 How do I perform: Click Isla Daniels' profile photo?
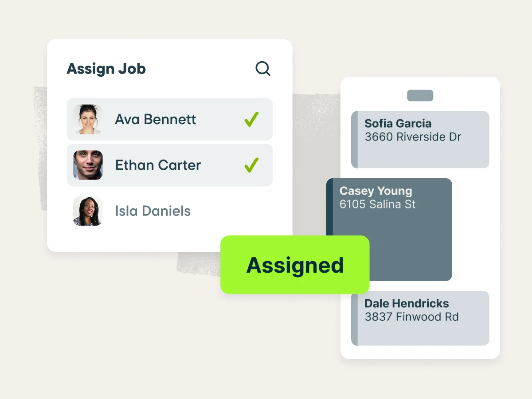coord(88,211)
